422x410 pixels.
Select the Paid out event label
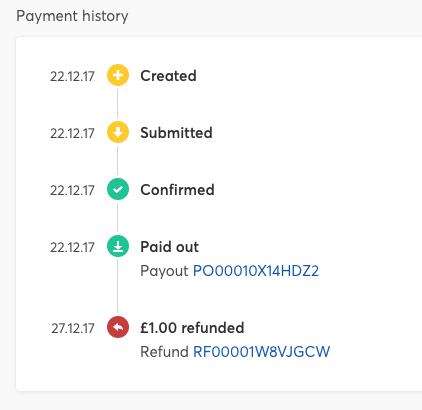(169, 247)
